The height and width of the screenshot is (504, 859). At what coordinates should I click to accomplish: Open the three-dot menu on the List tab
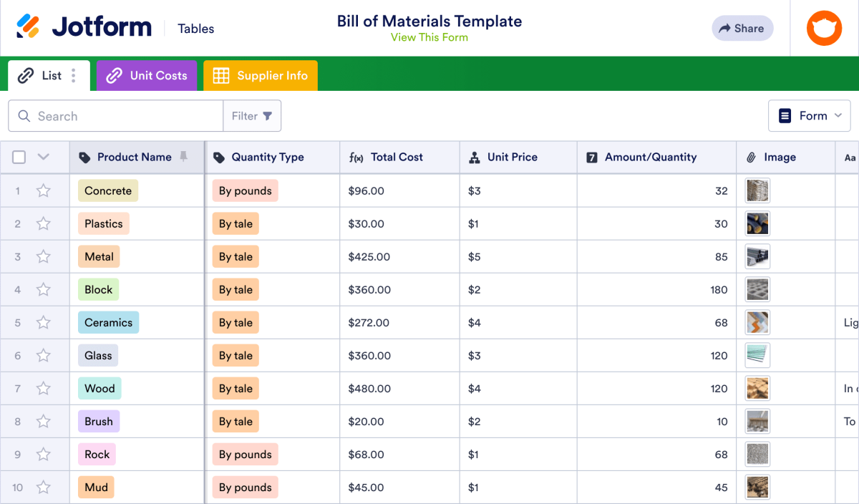(x=74, y=75)
